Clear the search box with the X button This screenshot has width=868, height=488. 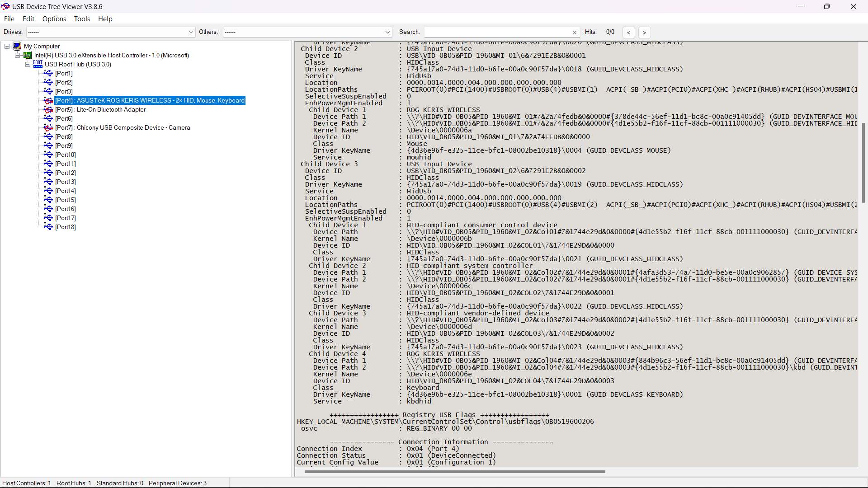[574, 32]
